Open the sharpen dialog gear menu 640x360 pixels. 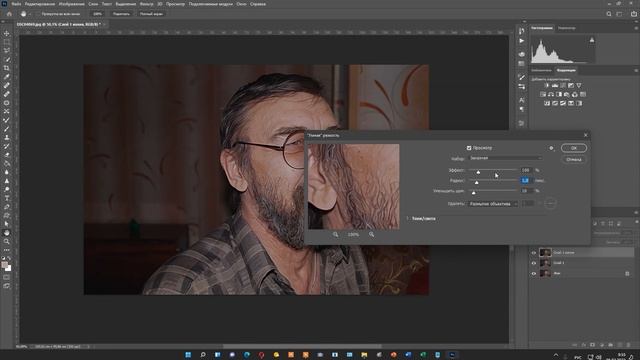click(551, 148)
